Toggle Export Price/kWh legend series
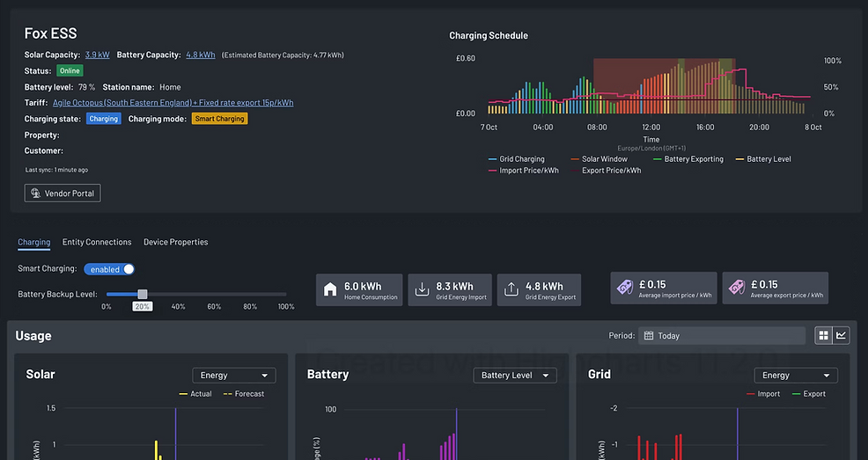 coord(606,171)
